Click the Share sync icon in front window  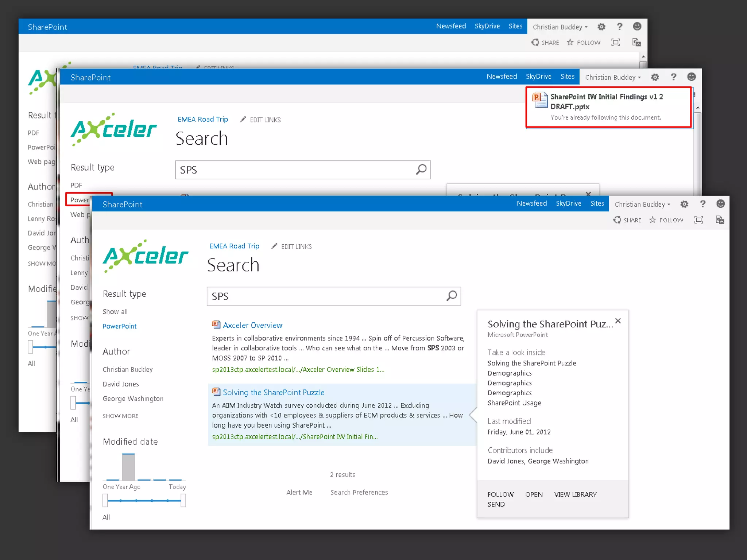coord(617,220)
